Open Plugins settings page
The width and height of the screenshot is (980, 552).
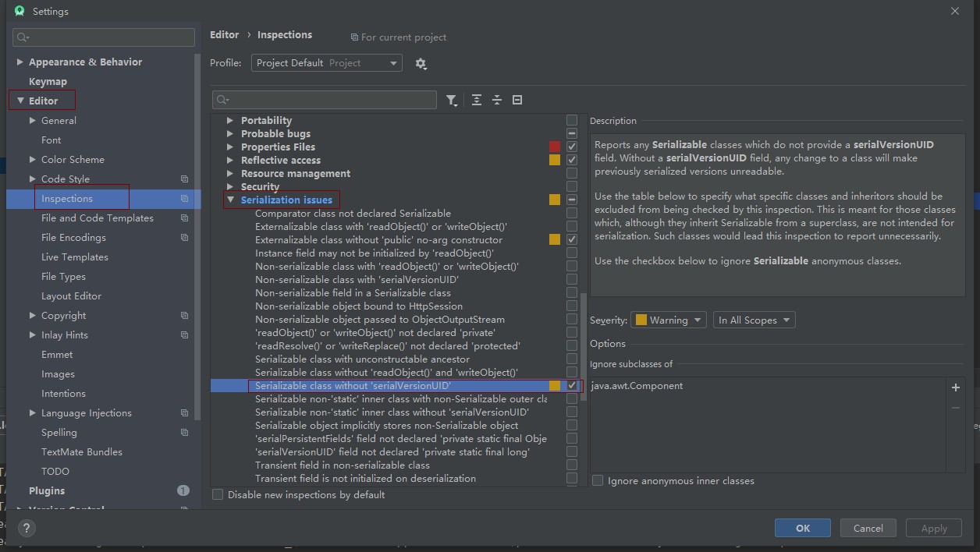tap(47, 490)
